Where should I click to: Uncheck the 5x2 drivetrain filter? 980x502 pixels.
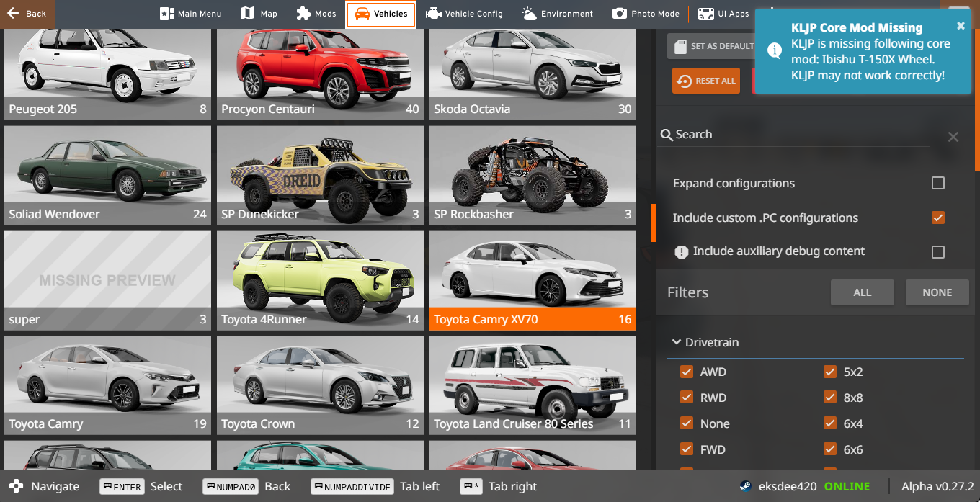point(830,372)
